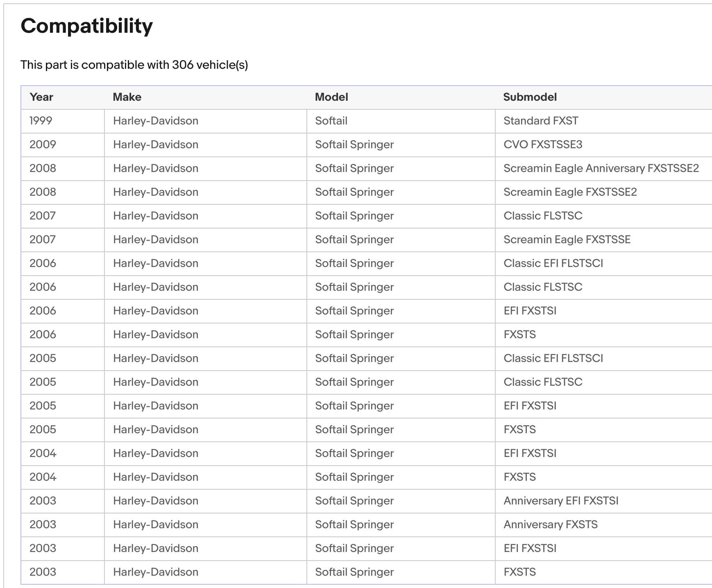Image resolution: width=712 pixels, height=588 pixels.
Task: Select the CVO FXSTSSE3 submodel cell
Action: tap(543, 145)
